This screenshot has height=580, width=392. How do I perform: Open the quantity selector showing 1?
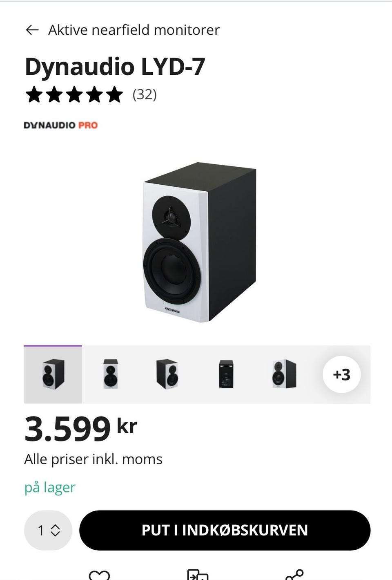(x=48, y=530)
